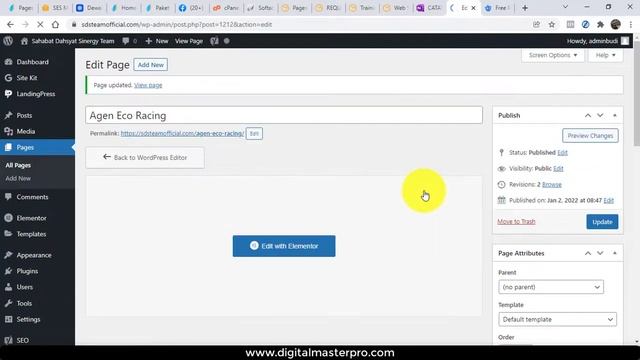Open the agen-eco-racing permalink
This screenshot has width=640, height=360.
pos(182,133)
